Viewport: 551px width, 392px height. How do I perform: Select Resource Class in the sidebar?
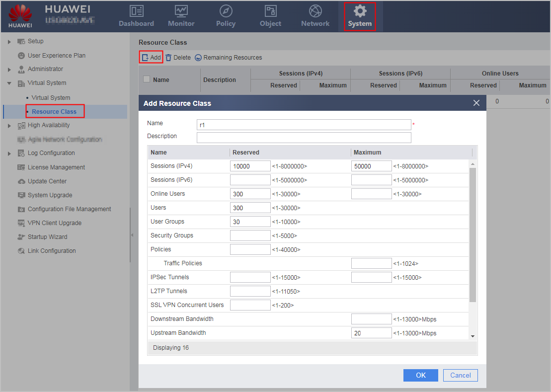pos(54,112)
